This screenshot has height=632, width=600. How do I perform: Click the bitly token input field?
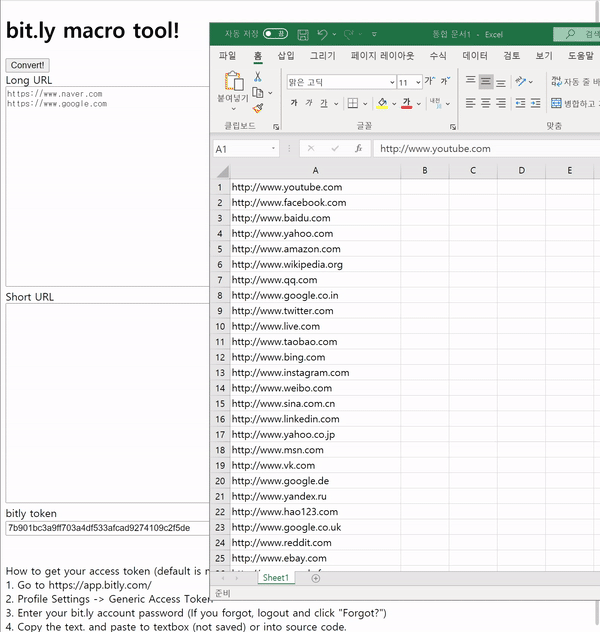108,528
